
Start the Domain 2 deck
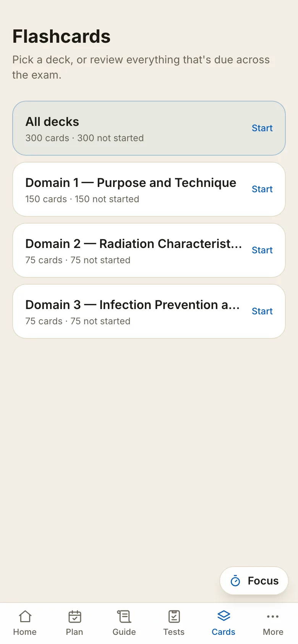[262, 250]
